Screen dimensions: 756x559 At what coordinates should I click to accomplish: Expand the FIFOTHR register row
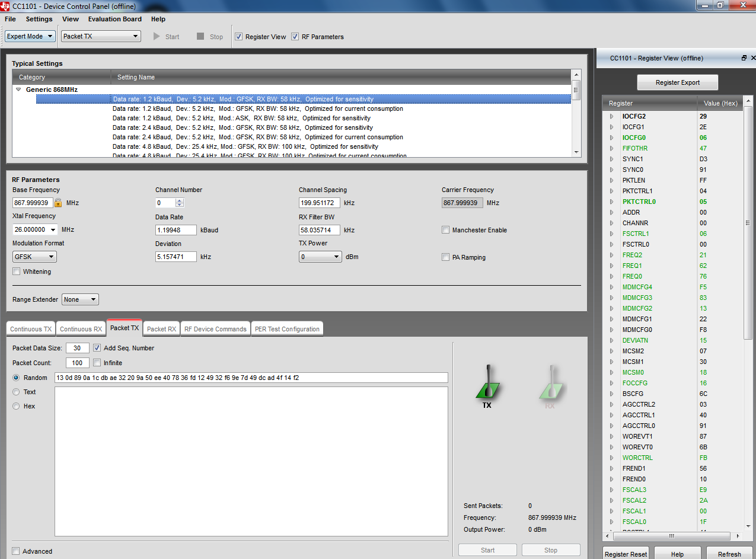[x=611, y=148]
